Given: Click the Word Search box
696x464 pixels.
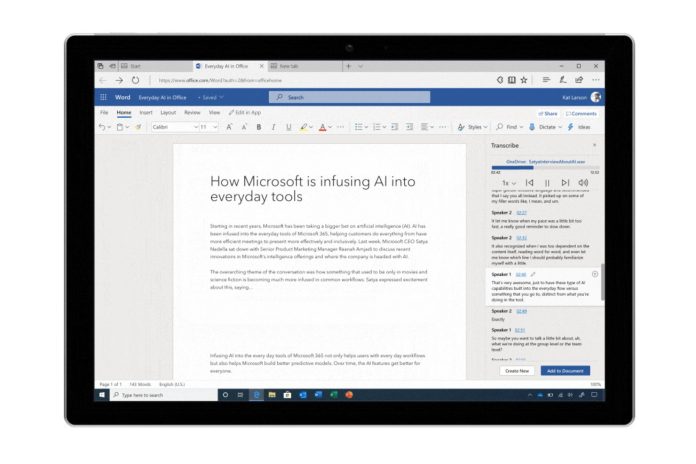Looking at the screenshot, I should pyautogui.click(x=349, y=97).
